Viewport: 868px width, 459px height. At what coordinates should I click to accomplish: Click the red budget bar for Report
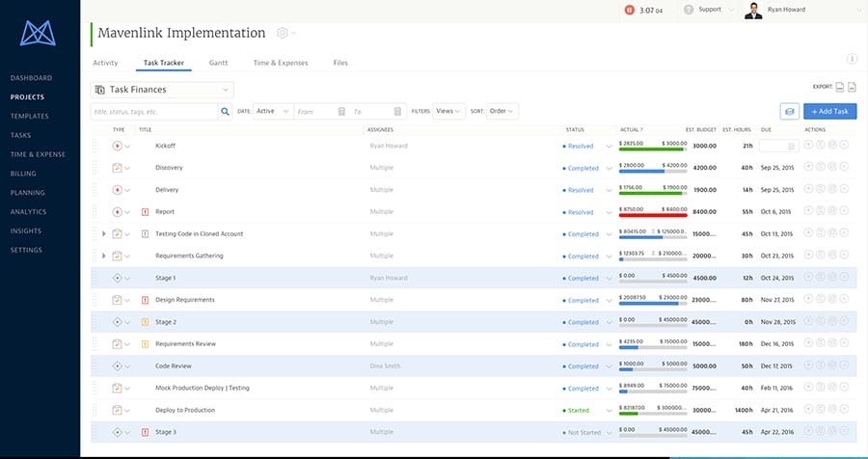(653, 215)
